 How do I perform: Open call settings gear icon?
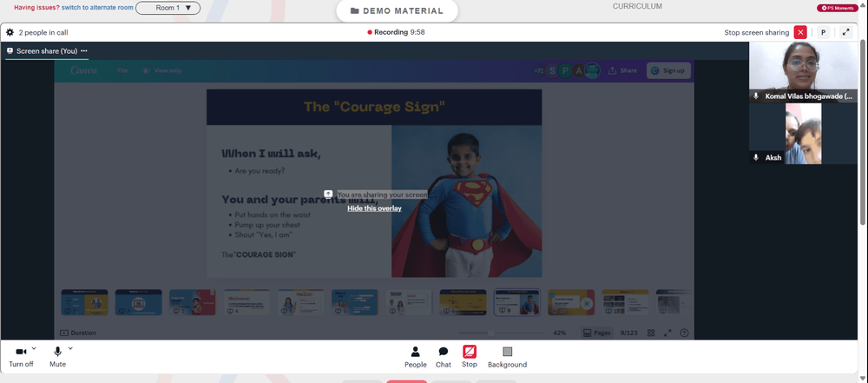coord(10,32)
